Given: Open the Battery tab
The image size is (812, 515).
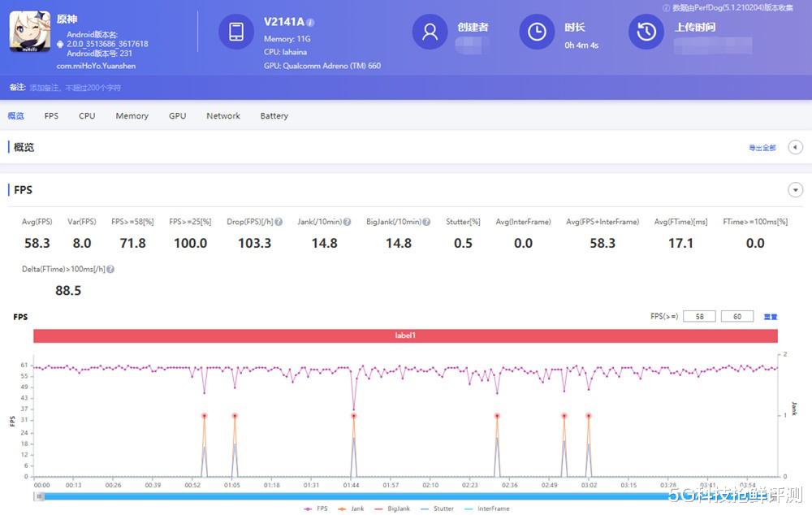Looking at the screenshot, I should click(x=274, y=115).
